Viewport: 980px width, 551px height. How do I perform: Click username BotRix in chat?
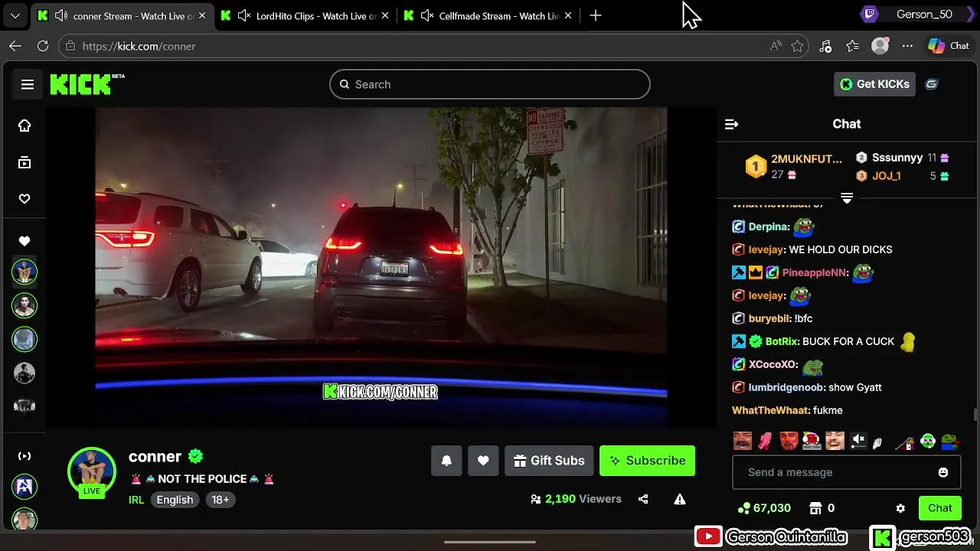[782, 341]
